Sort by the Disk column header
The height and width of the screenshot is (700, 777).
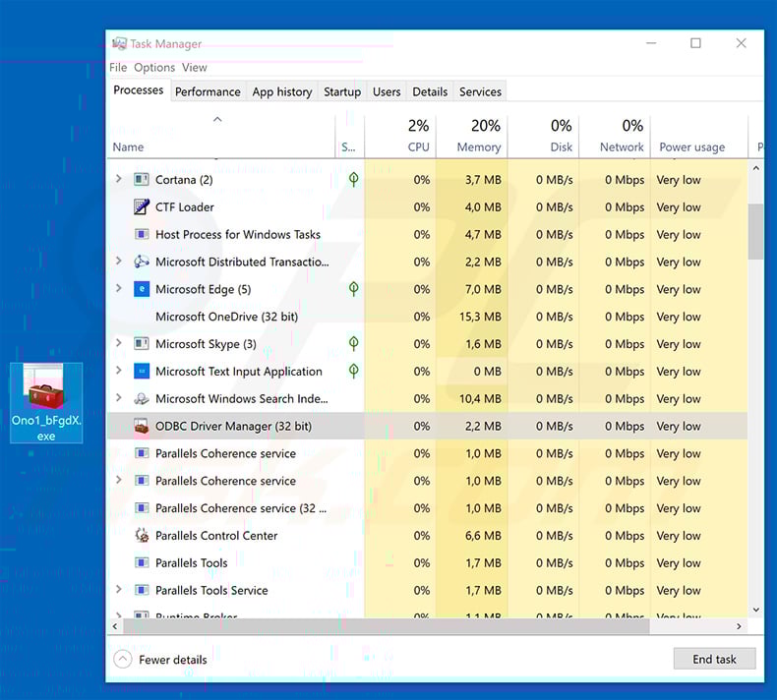(543, 137)
